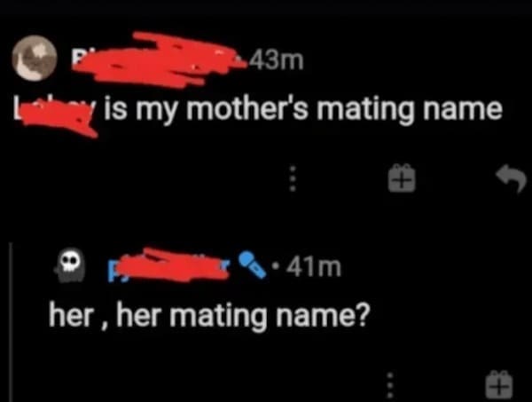532x402 pixels.
Task: Open three-dot overflow menu on the reply
Action: tap(390, 386)
